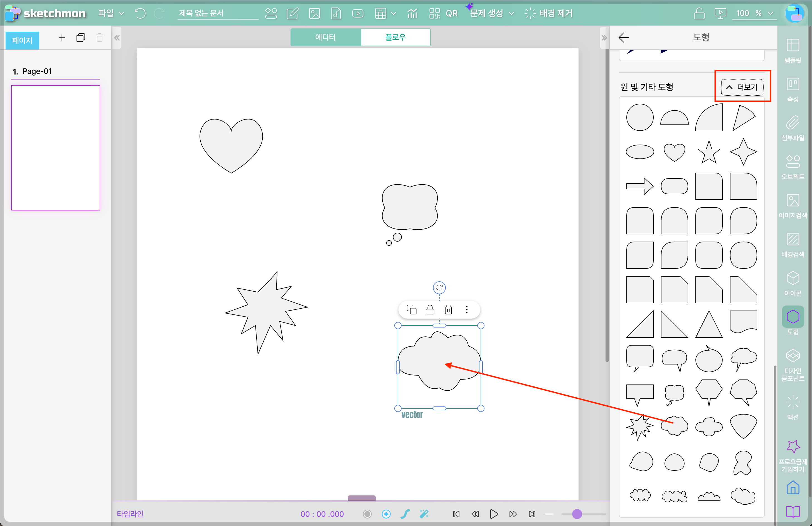
Task: Click the chart insert icon
Action: coord(412,13)
